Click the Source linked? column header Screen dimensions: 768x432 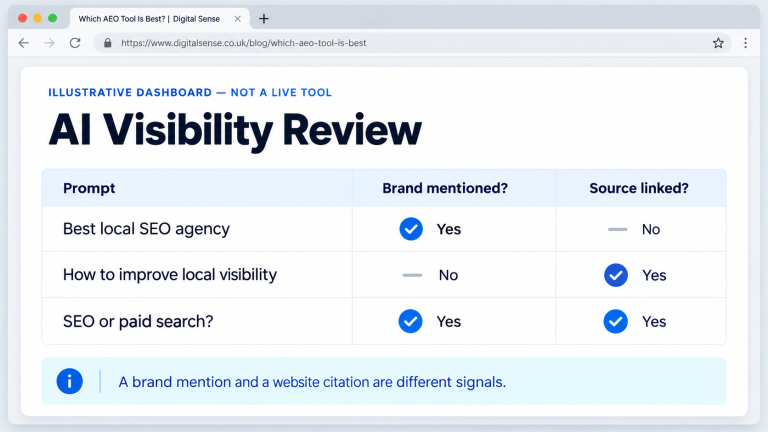[639, 188]
